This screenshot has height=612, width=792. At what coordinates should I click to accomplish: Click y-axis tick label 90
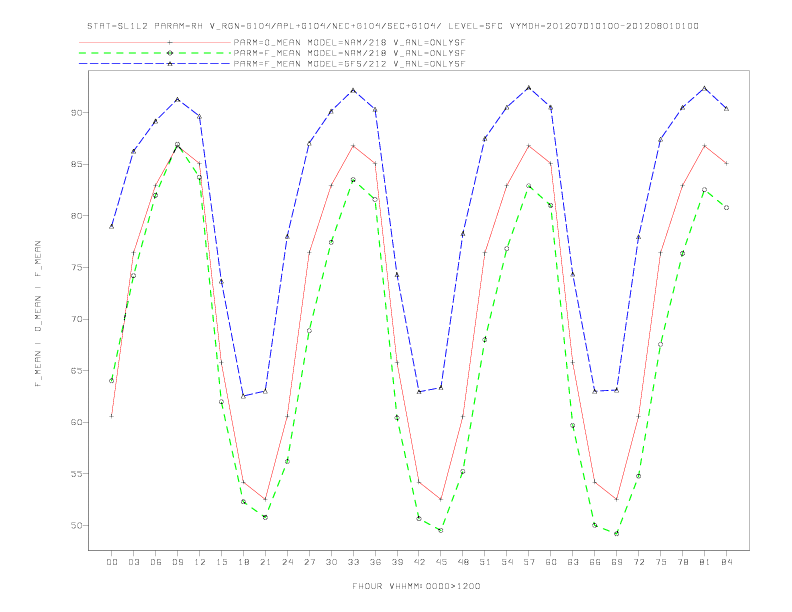[x=76, y=112]
